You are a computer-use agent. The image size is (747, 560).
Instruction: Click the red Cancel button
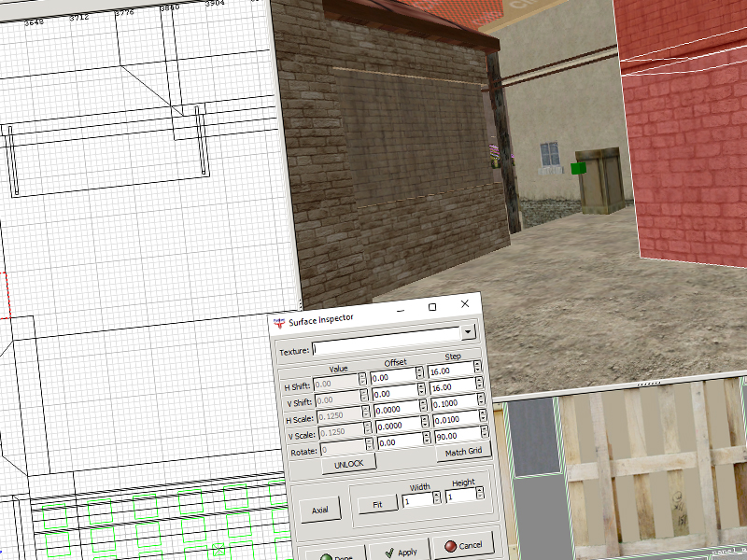461,545
